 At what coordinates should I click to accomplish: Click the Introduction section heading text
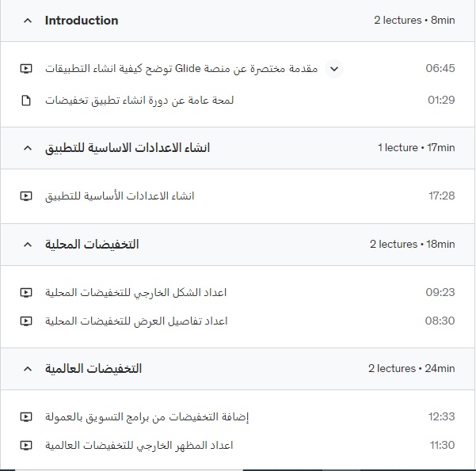(x=82, y=21)
